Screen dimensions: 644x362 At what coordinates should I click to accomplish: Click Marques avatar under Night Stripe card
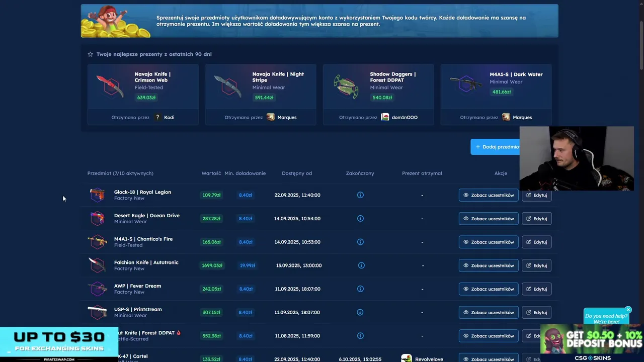pos(271,117)
